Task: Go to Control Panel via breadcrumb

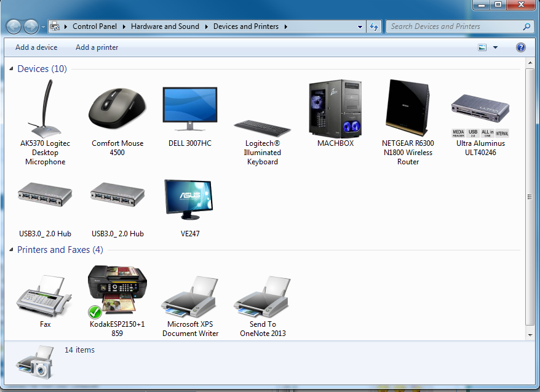Action: click(x=95, y=26)
